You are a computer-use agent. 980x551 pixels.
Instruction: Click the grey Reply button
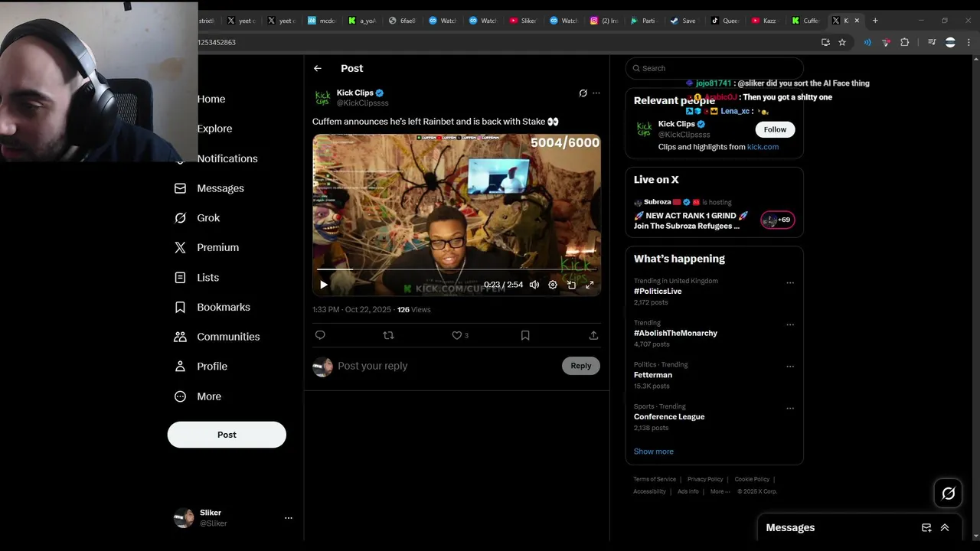[x=581, y=366]
